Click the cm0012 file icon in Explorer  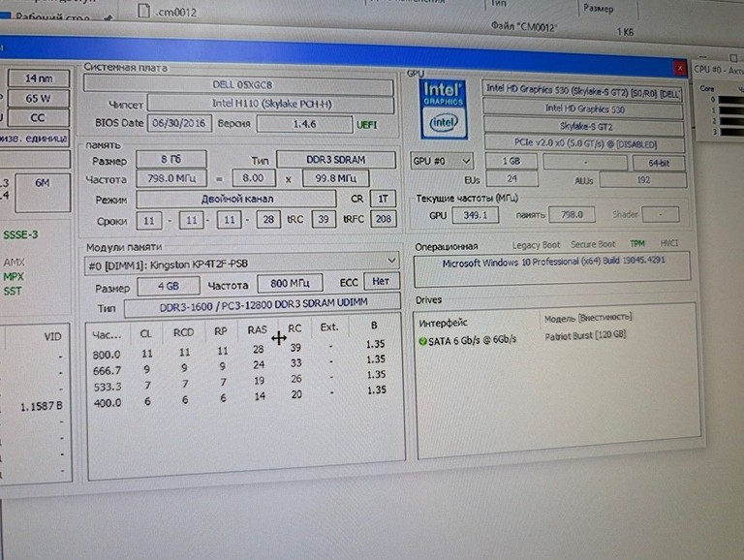pos(143,11)
